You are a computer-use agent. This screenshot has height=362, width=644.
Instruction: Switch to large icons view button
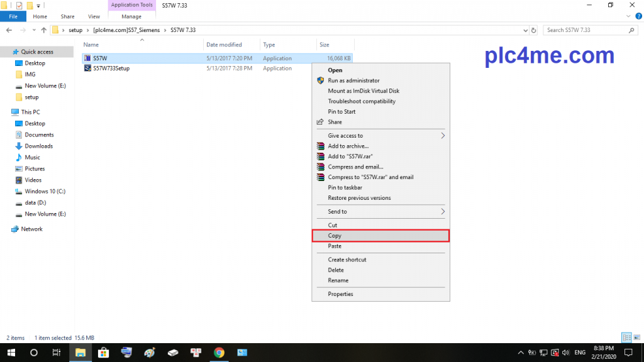[636, 337]
